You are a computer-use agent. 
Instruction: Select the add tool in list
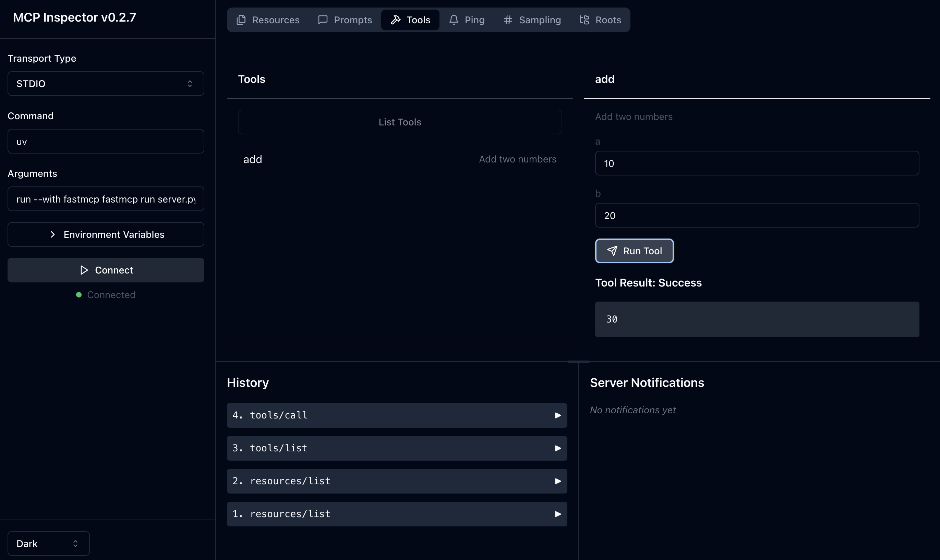tap(400, 159)
